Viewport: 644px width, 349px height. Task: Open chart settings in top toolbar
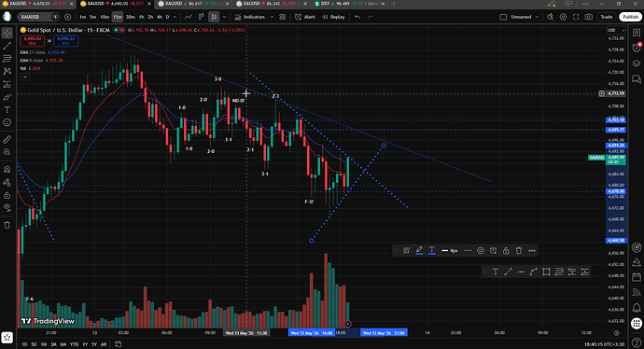(x=563, y=17)
